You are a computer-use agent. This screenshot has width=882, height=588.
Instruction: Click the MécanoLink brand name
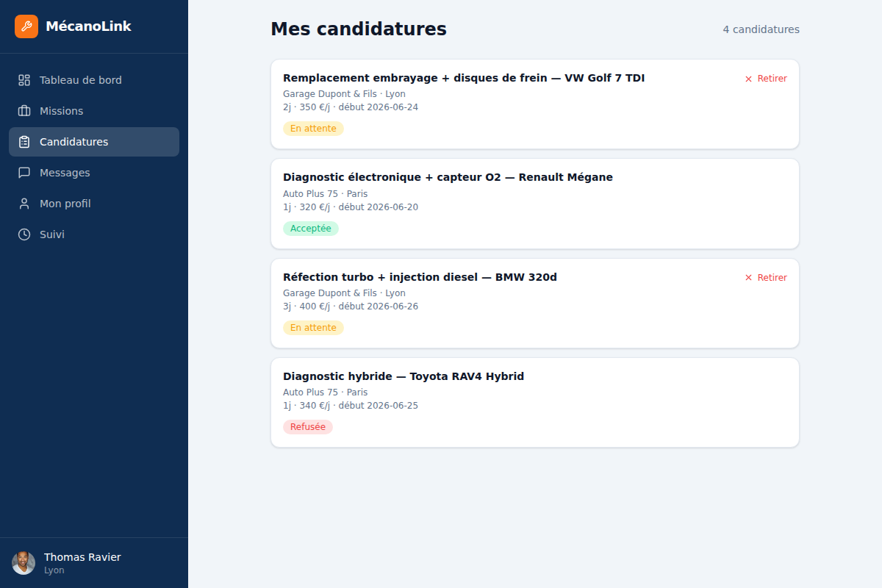pos(88,26)
